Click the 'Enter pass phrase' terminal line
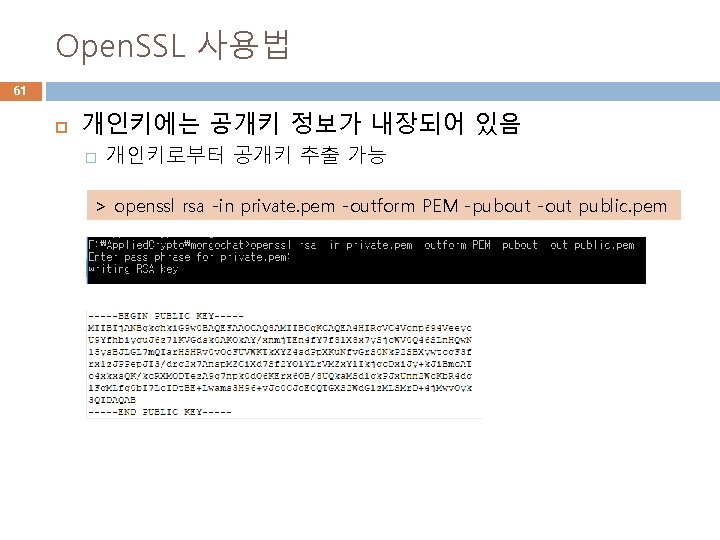This screenshot has height=540, width=720. 189,257
